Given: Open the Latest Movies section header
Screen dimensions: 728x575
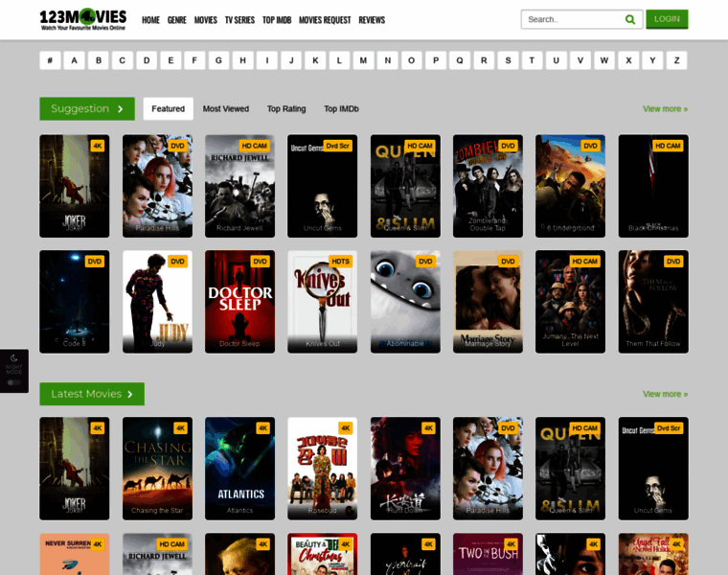Looking at the screenshot, I should pyautogui.click(x=92, y=394).
